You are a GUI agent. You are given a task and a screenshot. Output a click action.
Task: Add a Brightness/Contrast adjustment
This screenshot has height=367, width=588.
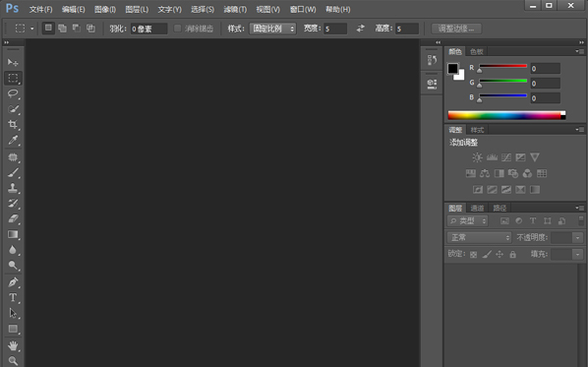[x=477, y=157]
